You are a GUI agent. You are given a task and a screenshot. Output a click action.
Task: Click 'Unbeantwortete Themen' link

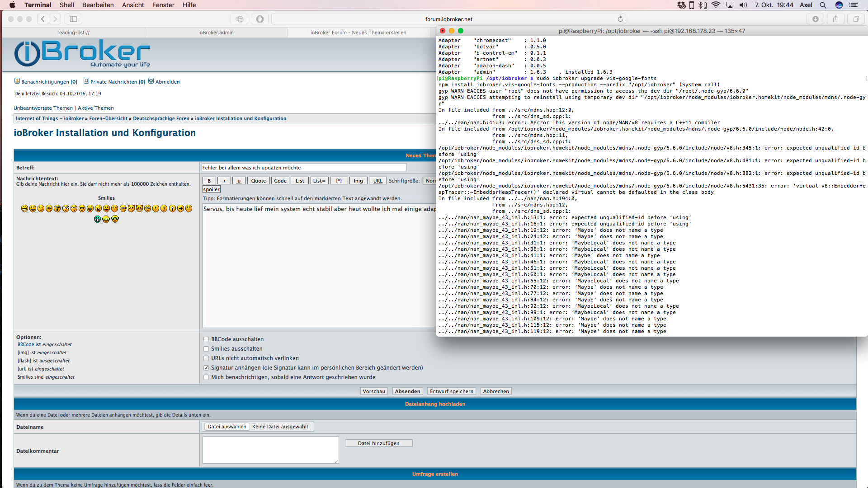pos(43,108)
